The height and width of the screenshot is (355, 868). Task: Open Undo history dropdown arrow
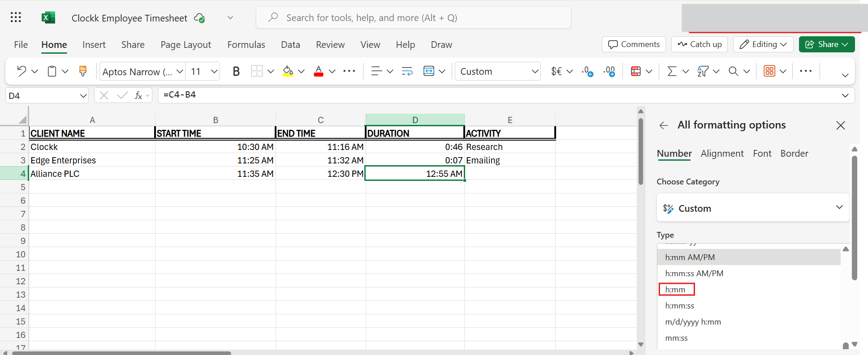click(35, 71)
